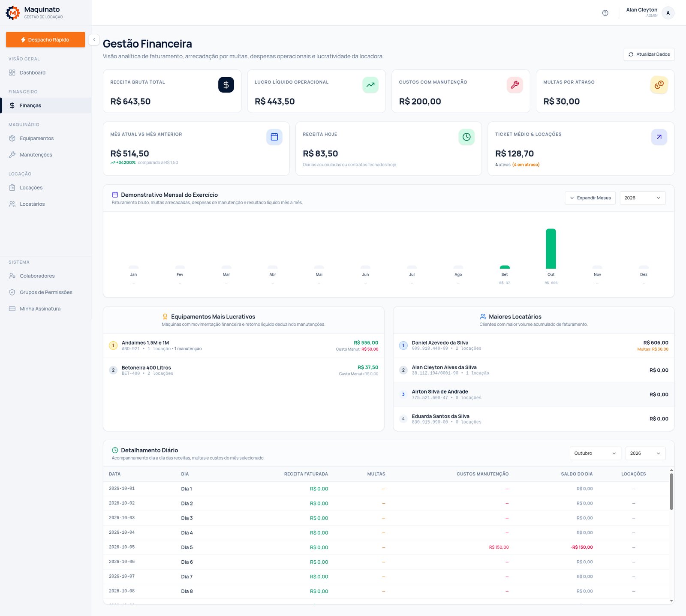Expand months with Expandir Meses
This screenshot has width=686, height=616.
point(590,198)
